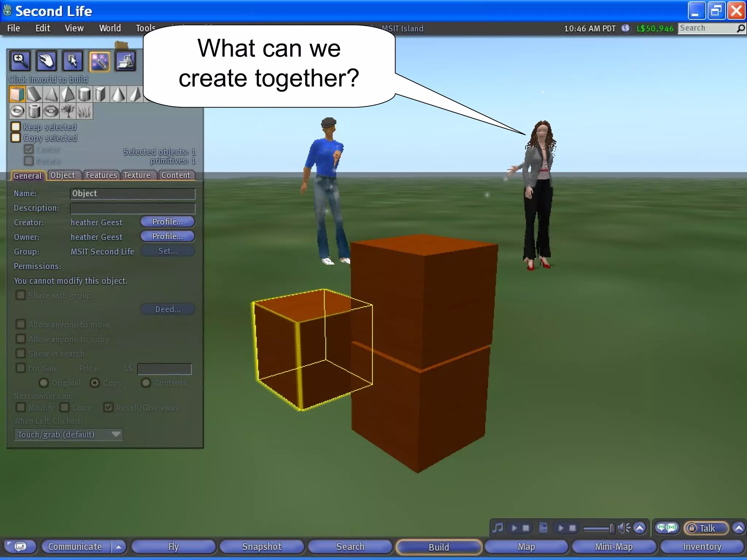The height and width of the screenshot is (560, 747).
Task: Choose the torus primitive shape
Action: pos(17,111)
